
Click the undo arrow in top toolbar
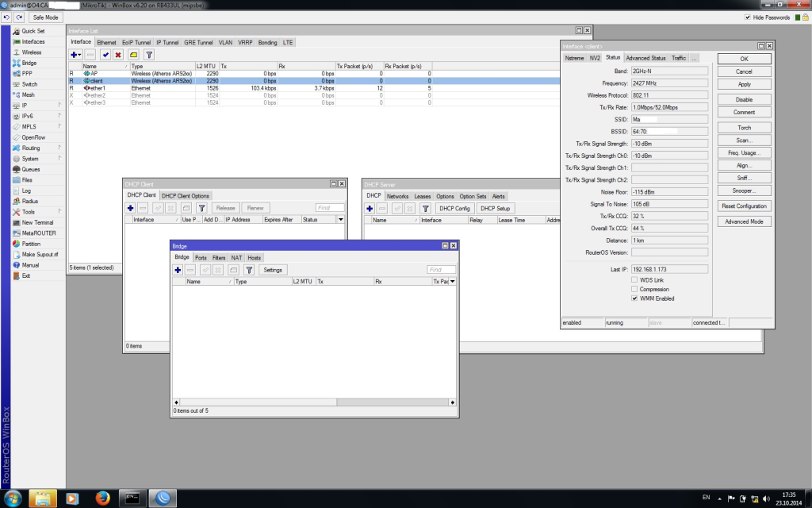tap(6, 17)
